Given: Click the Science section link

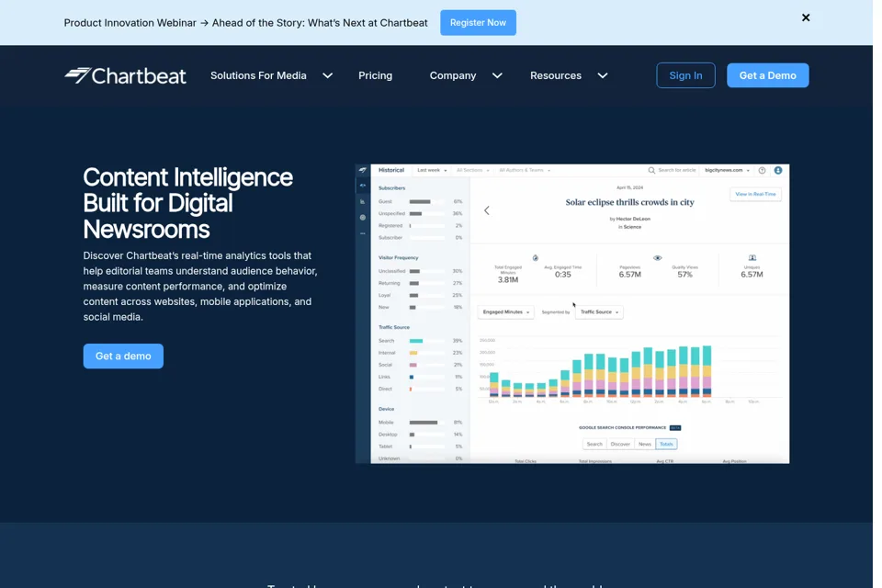Looking at the screenshot, I should (x=632, y=227).
